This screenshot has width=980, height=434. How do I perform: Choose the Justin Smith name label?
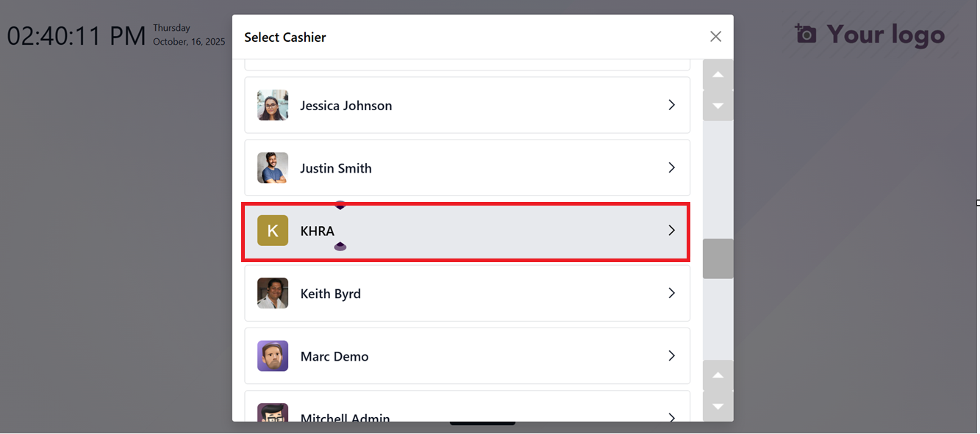tap(336, 168)
